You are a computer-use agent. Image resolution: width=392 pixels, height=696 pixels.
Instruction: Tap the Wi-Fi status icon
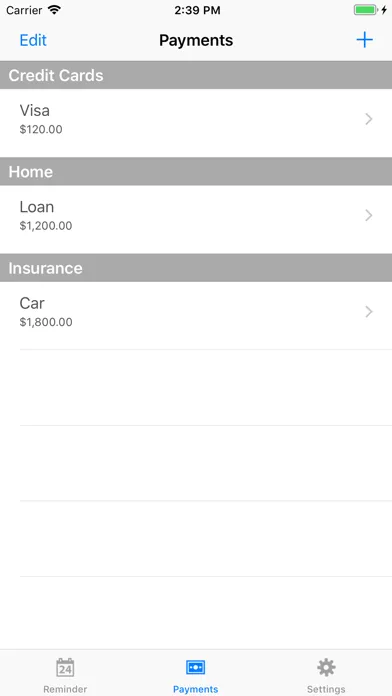pyautogui.click(x=54, y=10)
